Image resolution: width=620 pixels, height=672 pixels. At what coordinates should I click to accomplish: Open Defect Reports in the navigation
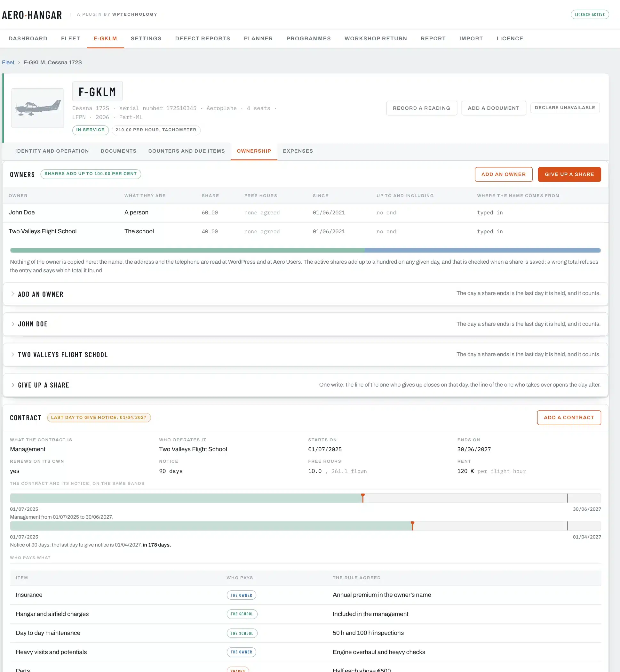[203, 39]
